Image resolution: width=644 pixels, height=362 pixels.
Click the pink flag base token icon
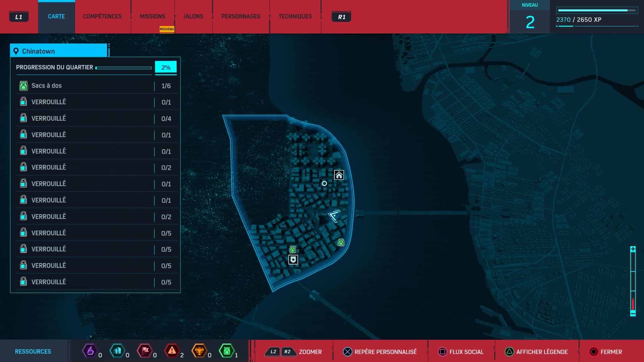145,351
